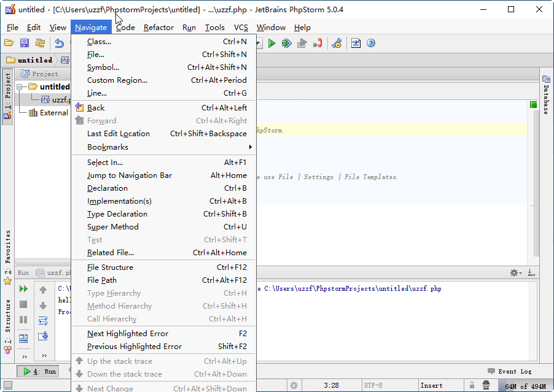The image size is (554, 392).
Task: Click the memory indicator 64M of 494M
Action: [525, 386]
